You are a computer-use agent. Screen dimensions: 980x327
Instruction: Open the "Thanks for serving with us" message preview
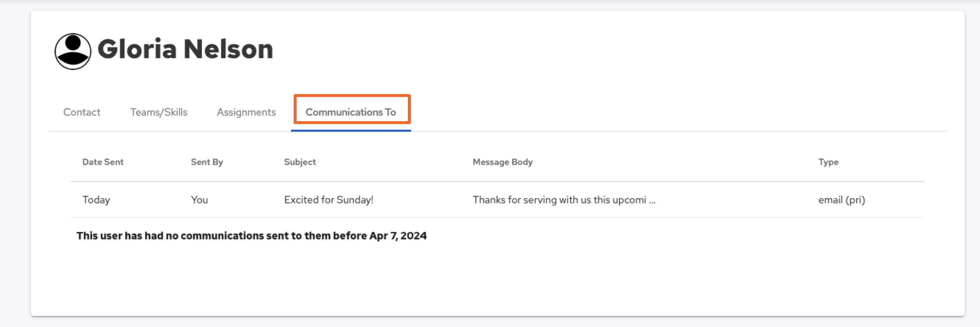pos(559,200)
